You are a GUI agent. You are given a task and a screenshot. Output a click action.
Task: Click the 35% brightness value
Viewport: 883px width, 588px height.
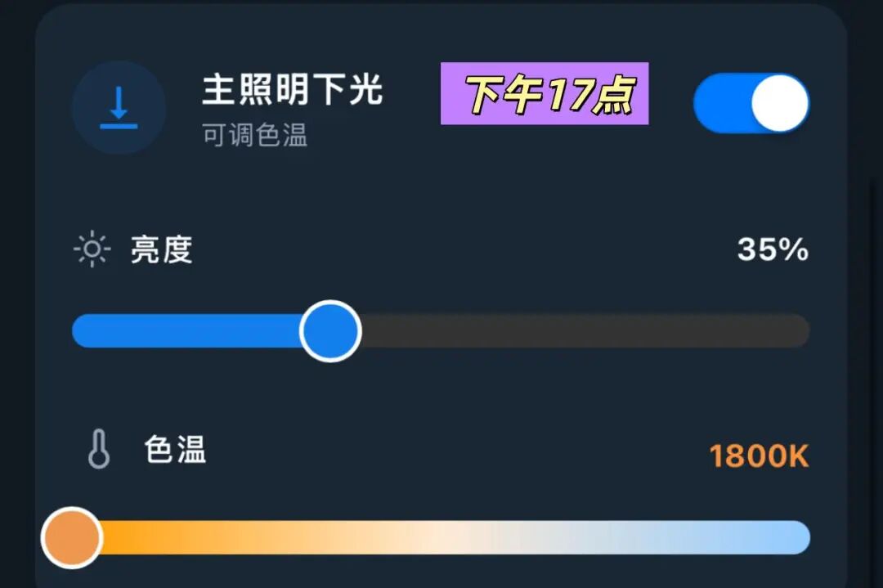pos(773,249)
